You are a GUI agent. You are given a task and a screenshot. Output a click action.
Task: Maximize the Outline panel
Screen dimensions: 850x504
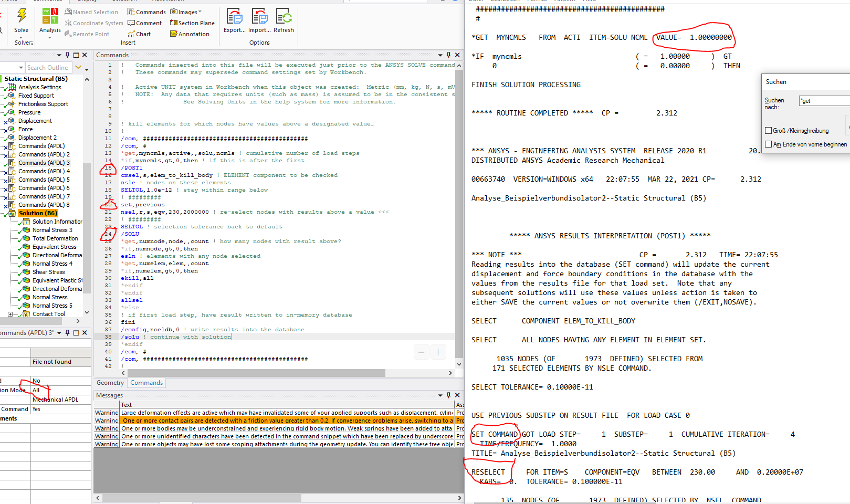(76, 55)
